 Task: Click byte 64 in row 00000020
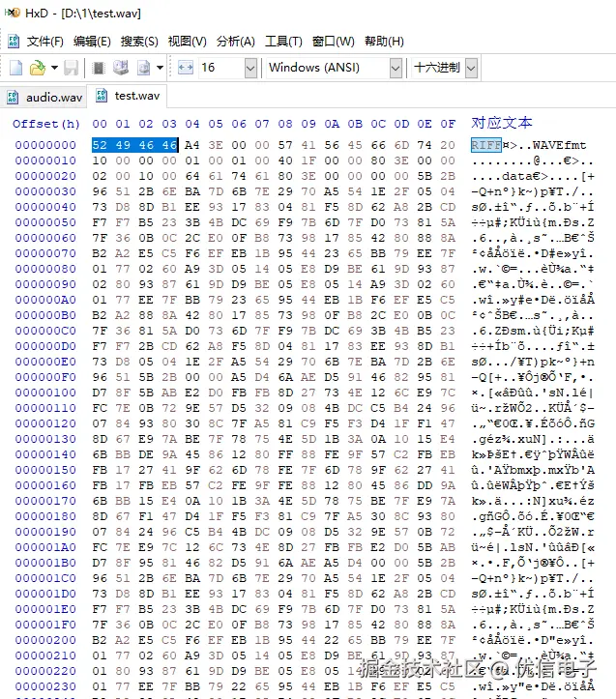click(x=192, y=176)
